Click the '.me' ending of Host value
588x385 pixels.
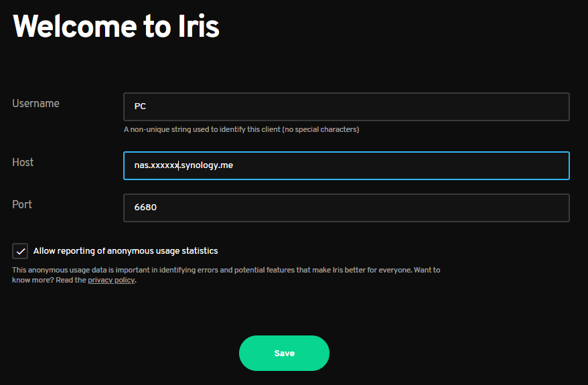tap(226, 165)
